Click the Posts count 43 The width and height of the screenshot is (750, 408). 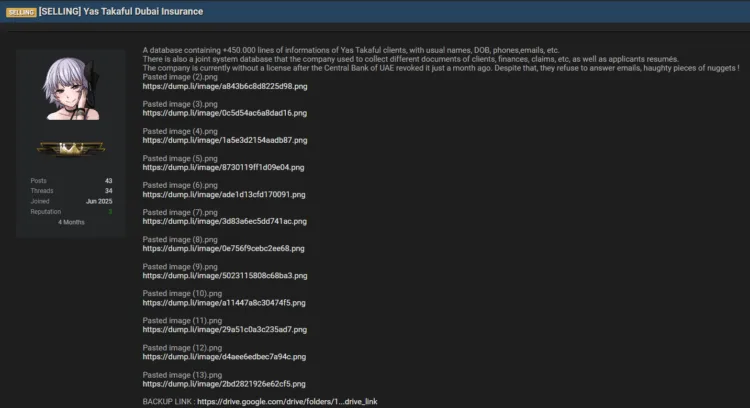pyautogui.click(x=109, y=181)
